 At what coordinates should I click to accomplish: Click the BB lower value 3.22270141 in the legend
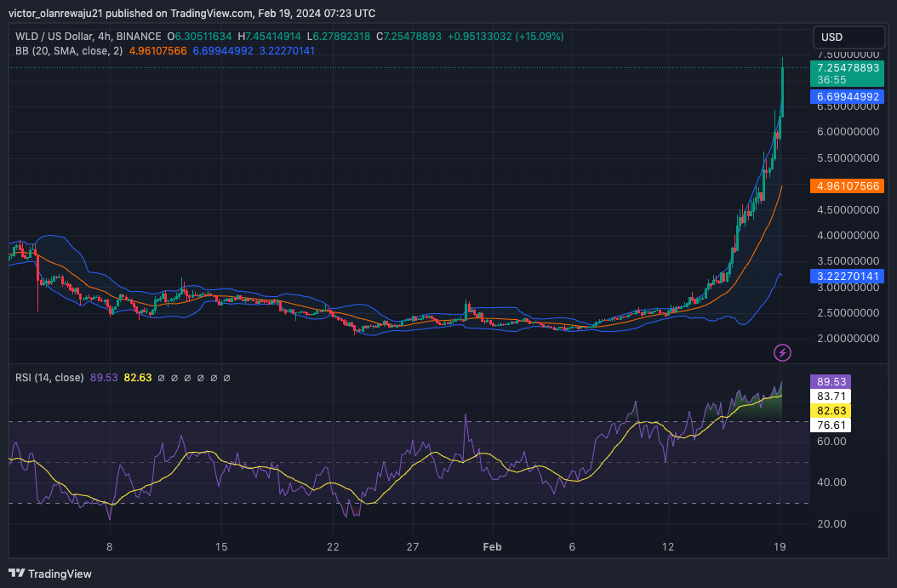pyautogui.click(x=287, y=51)
